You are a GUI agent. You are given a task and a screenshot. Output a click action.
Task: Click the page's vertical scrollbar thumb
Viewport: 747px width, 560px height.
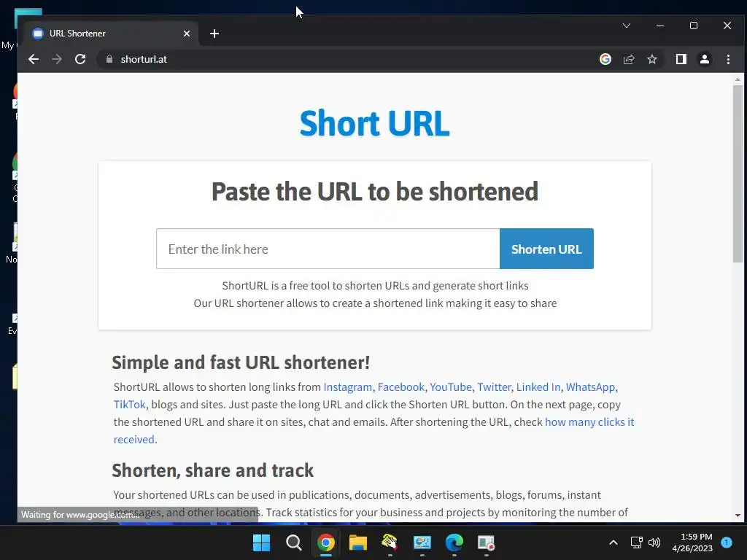[738, 174]
